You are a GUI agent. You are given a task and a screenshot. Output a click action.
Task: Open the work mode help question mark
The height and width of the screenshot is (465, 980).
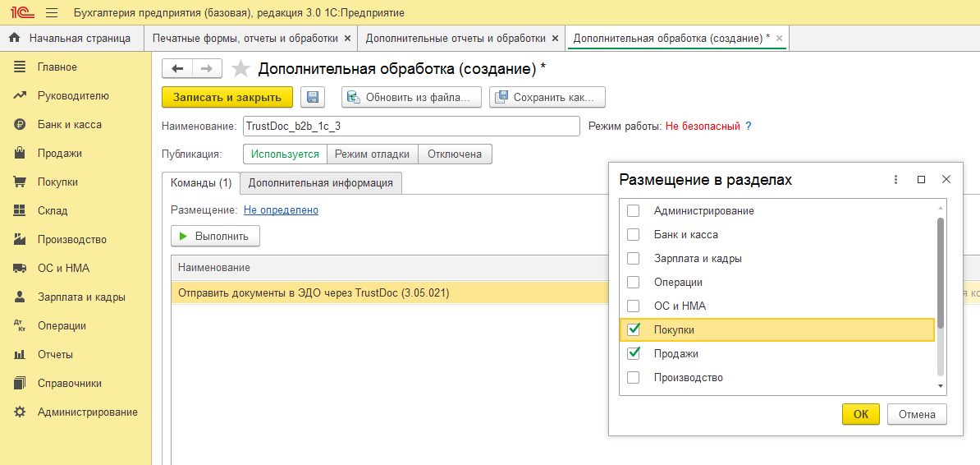(x=748, y=127)
